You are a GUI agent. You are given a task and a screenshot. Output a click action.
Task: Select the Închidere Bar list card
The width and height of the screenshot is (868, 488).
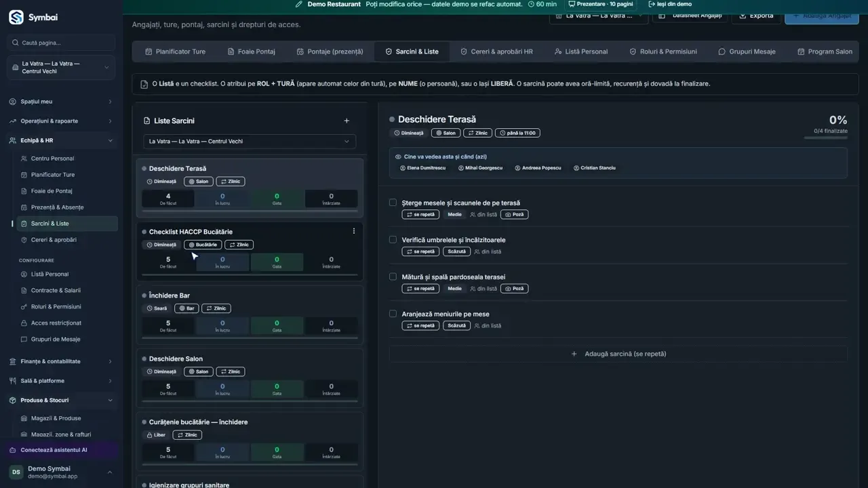point(250,316)
